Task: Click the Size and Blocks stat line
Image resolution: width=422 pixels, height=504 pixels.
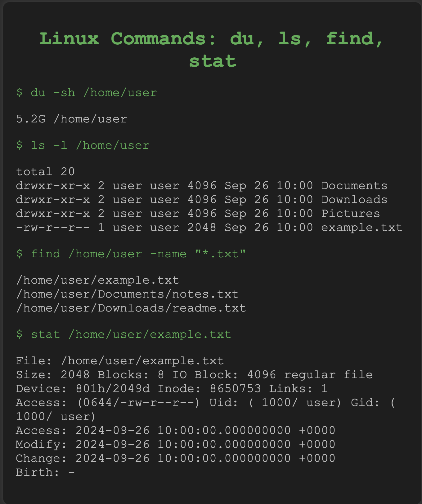Action: 195,375
